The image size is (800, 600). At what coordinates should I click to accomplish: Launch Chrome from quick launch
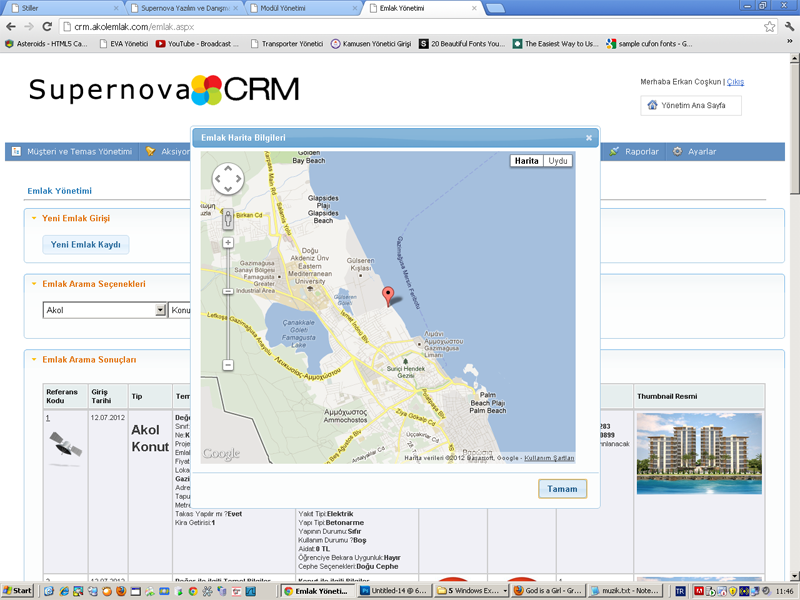[192, 591]
